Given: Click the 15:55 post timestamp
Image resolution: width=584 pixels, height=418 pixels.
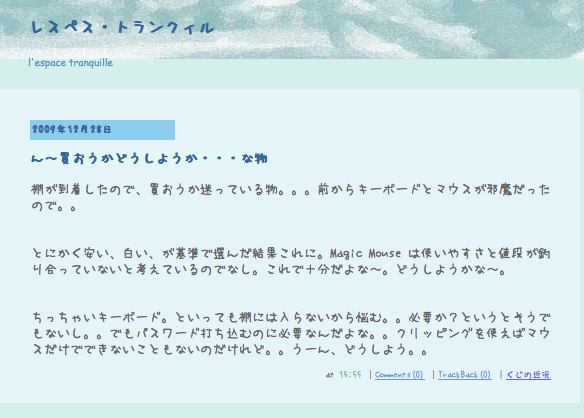Looking at the screenshot, I should point(350,374).
